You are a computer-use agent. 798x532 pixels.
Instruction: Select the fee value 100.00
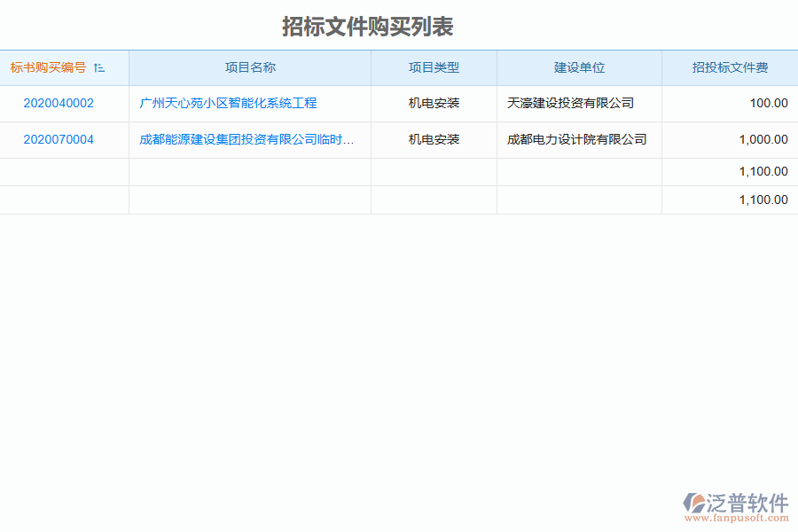pos(767,103)
